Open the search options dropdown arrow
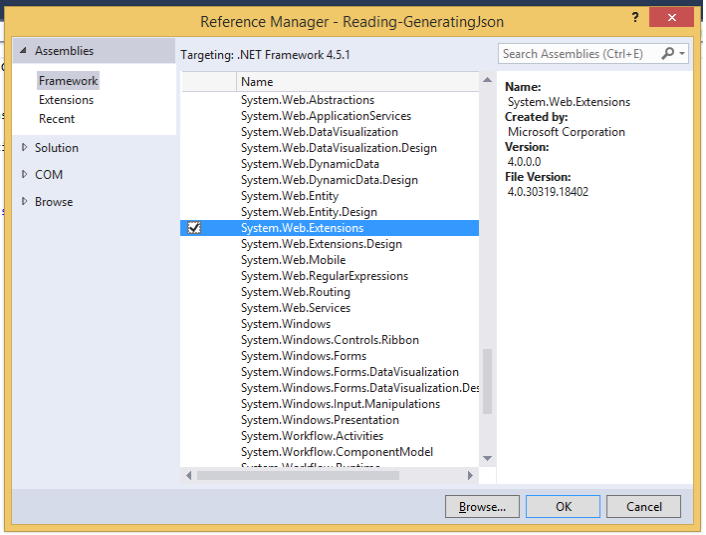The image size is (706, 535). pyautogui.click(x=683, y=54)
